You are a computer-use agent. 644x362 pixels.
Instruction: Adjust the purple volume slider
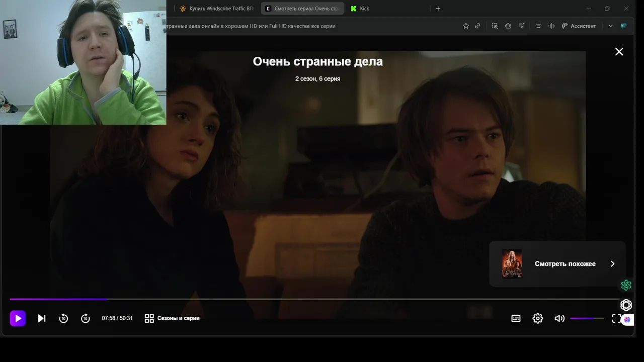click(587, 318)
